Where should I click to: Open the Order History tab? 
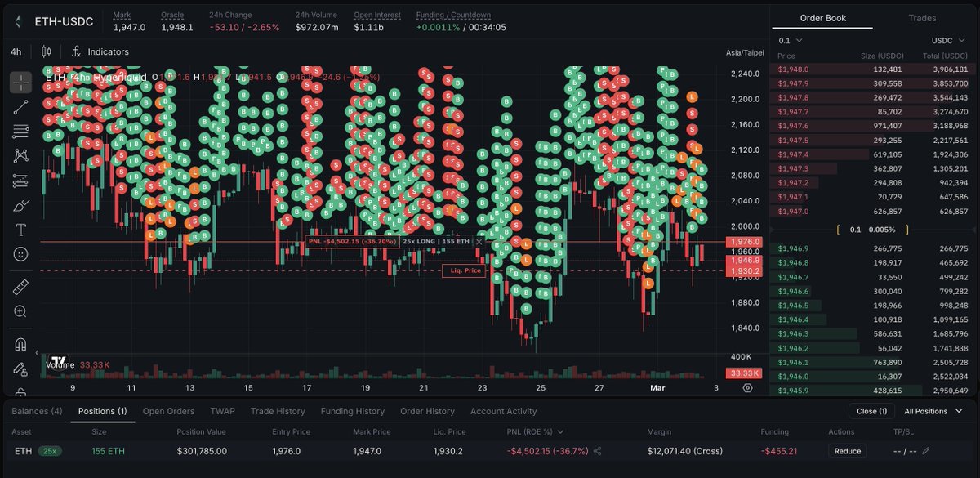click(x=427, y=411)
